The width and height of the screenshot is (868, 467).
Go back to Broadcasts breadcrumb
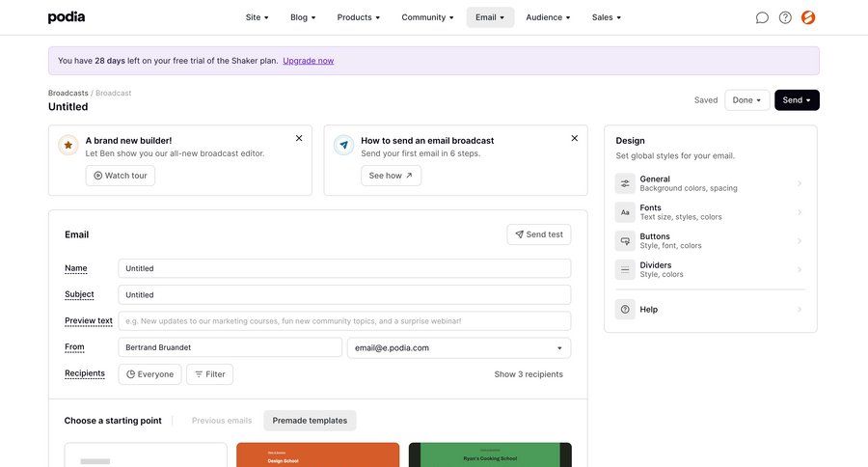[x=68, y=93]
